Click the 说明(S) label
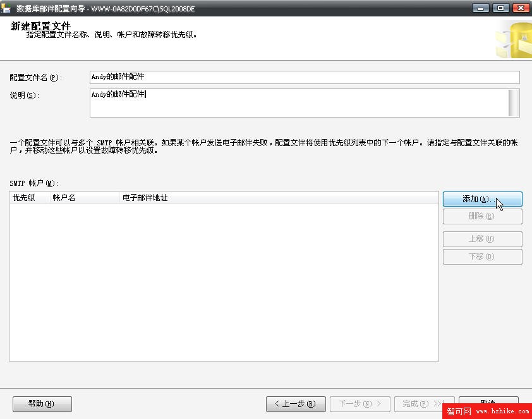 pos(25,95)
